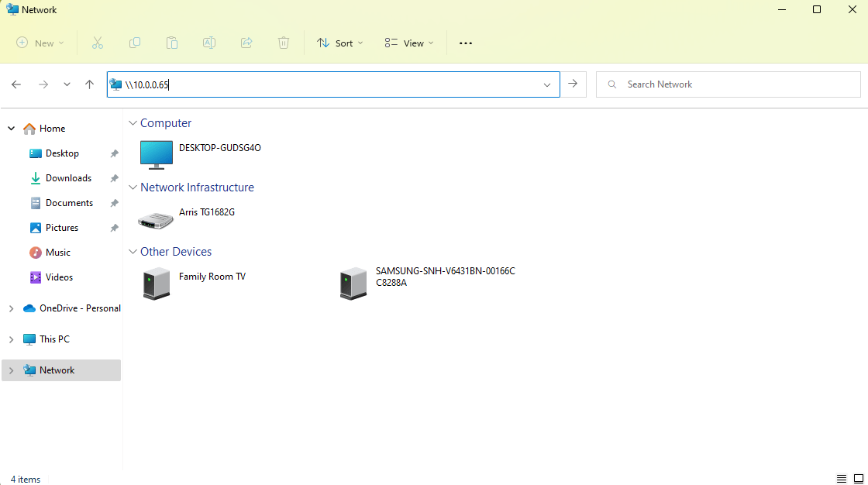The width and height of the screenshot is (868, 485).
Task: Select the DESKTOP-GUDSG4O computer icon
Action: [156, 154]
